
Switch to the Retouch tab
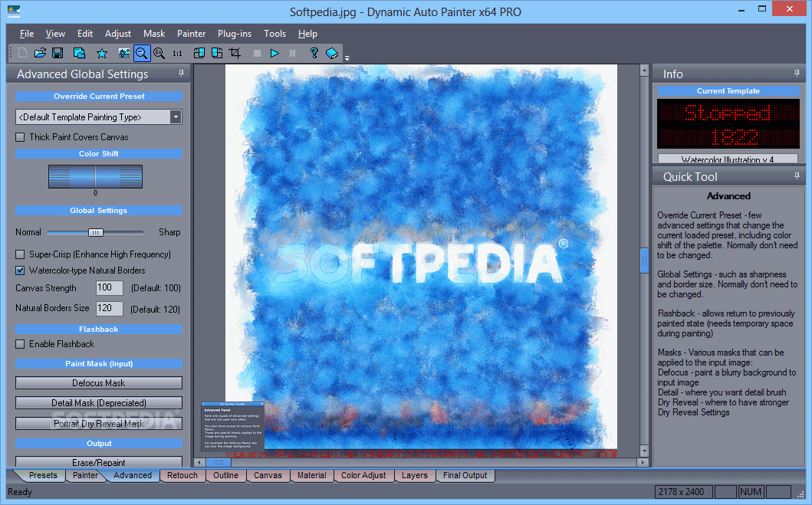point(182,476)
